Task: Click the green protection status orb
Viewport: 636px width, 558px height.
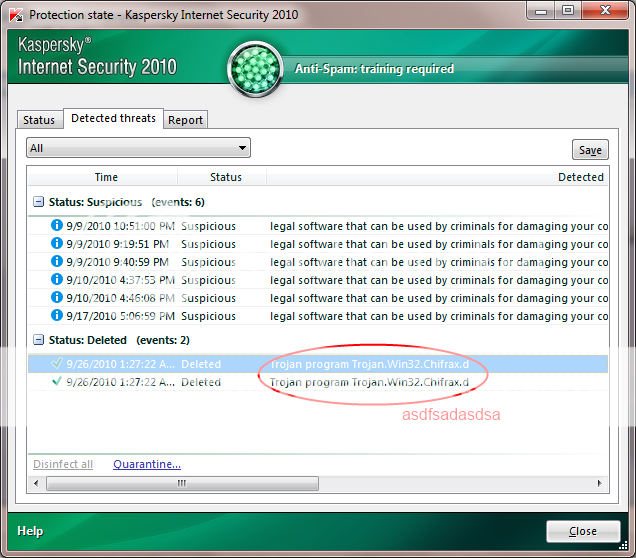Action: pos(255,69)
